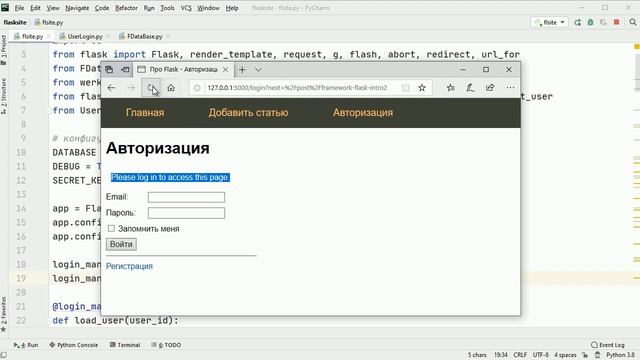Open the Code menu
This screenshot has height=360, width=640.
(x=102, y=8)
